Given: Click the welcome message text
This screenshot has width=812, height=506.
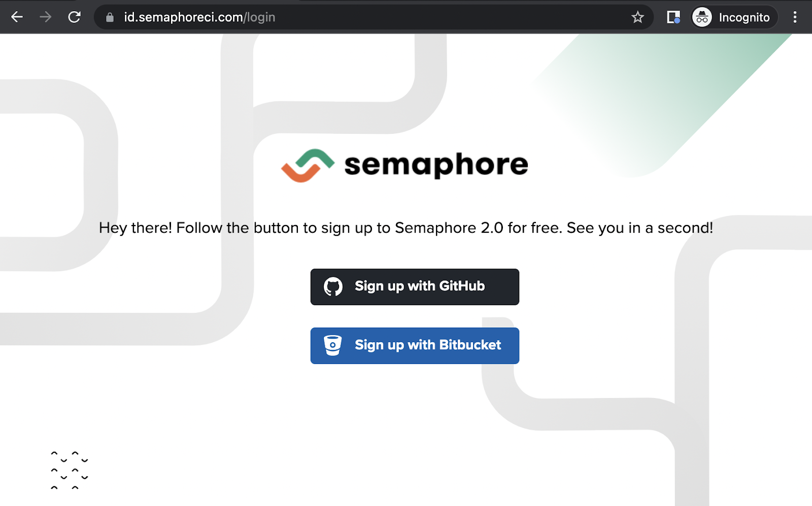Looking at the screenshot, I should point(406,228).
